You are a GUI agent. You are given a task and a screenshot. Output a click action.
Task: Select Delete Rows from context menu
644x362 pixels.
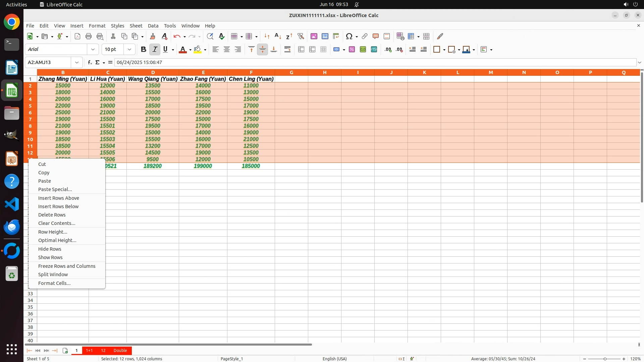[52, 215]
